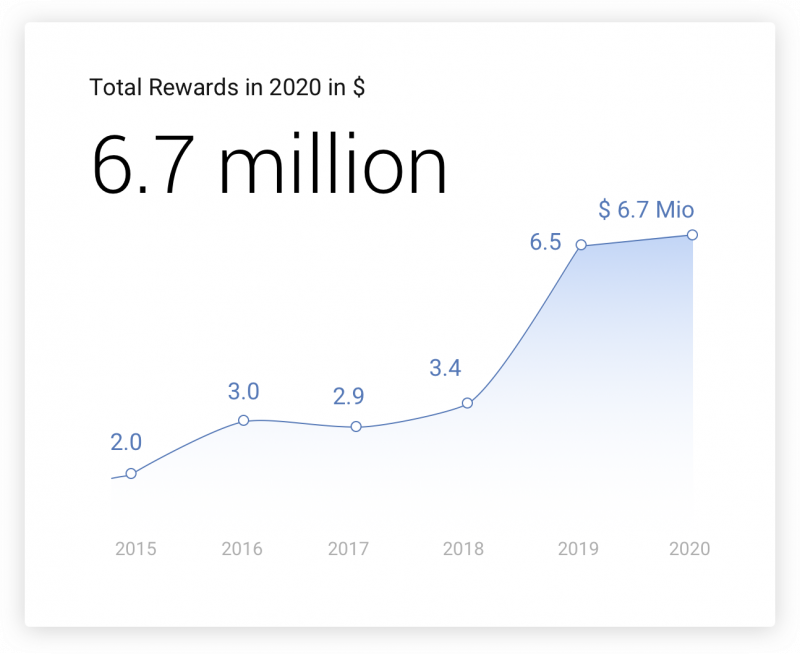The height and width of the screenshot is (654, 800).
Task: Click the 2019 x-axis year label
Action: point(578,549)
